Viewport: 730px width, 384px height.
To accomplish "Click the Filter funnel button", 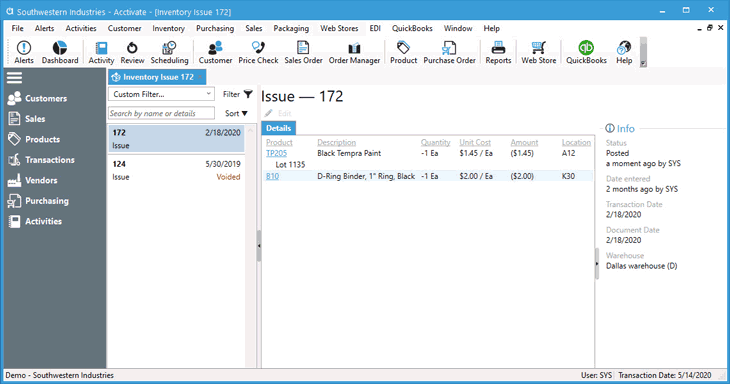I will [x=248, y=94].
